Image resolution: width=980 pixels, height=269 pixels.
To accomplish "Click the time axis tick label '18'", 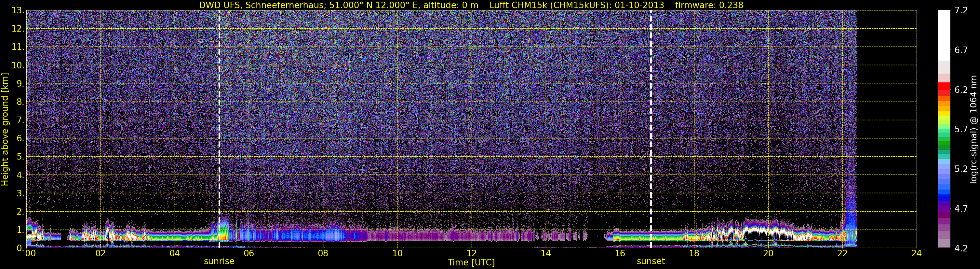I will (x=694, y=253).
